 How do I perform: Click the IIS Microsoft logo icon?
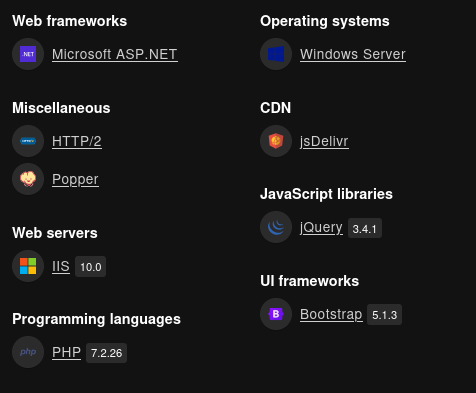[x=28, y=266]
